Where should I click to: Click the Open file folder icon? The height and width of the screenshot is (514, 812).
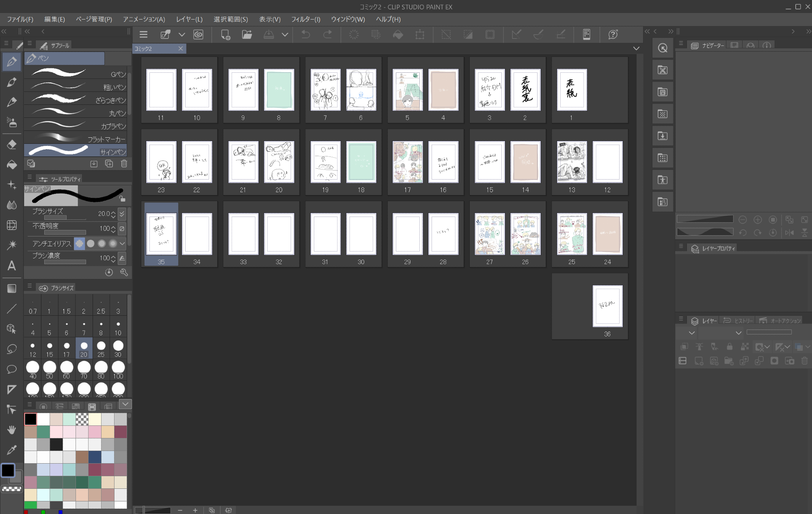(x=247, y=35)
